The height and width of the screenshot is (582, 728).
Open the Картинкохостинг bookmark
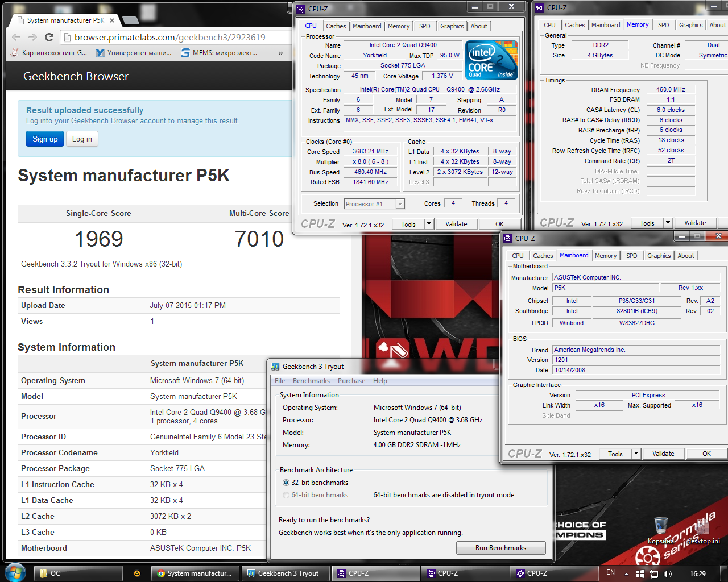(x=49, y=53)
